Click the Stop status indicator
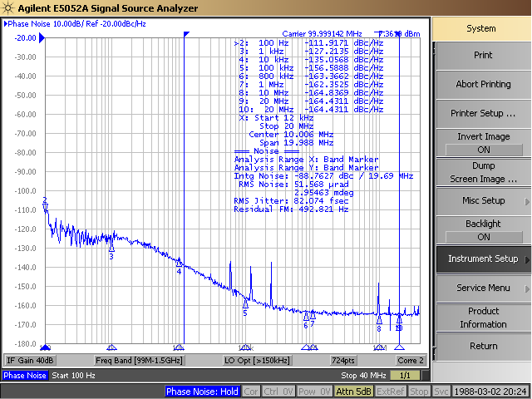Image resolution: width=532 pixels, height=399 pixels. [419, 392]
